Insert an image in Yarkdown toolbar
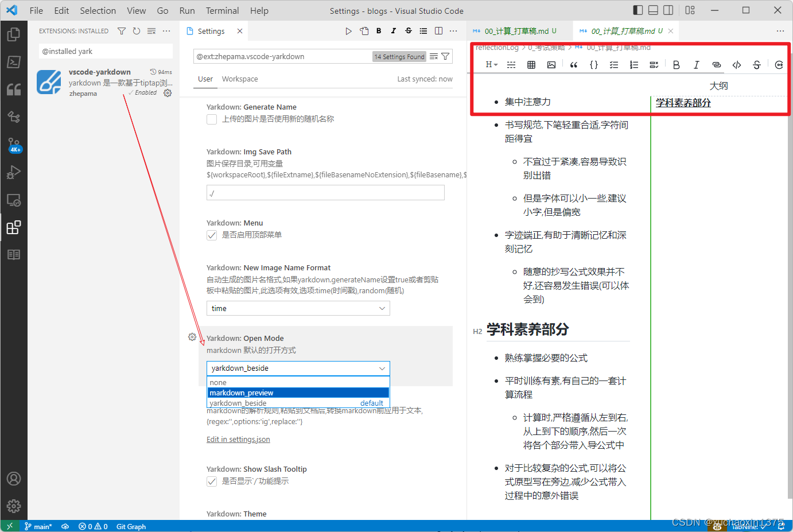 551,65
